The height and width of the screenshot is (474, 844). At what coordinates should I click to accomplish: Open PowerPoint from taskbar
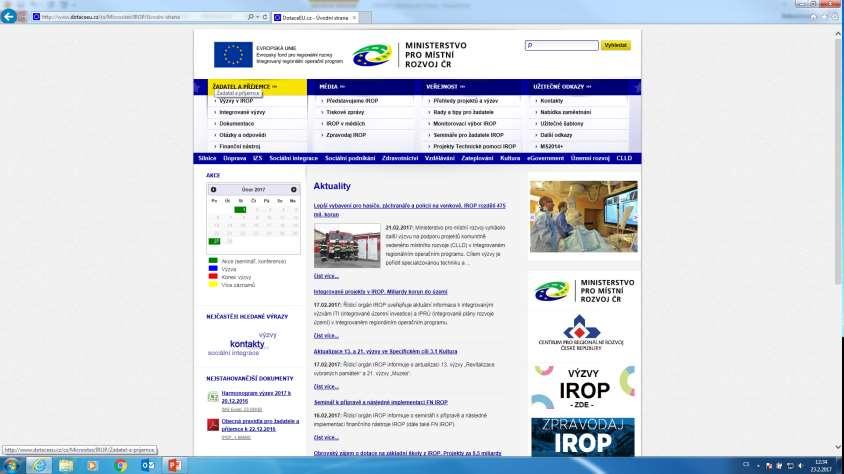pyautogui.click(x=174, y=465)
